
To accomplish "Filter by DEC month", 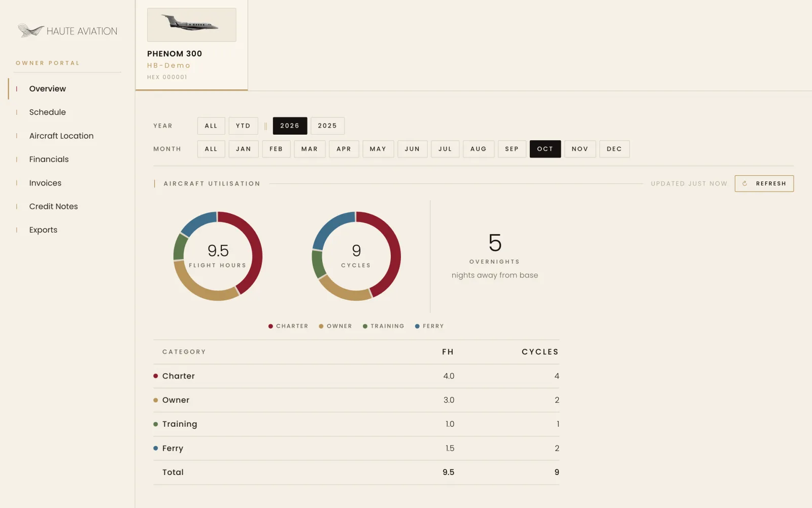I will pos(615,149).
